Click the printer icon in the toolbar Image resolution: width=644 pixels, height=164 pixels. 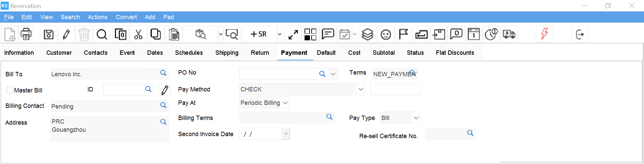(26, 34)
